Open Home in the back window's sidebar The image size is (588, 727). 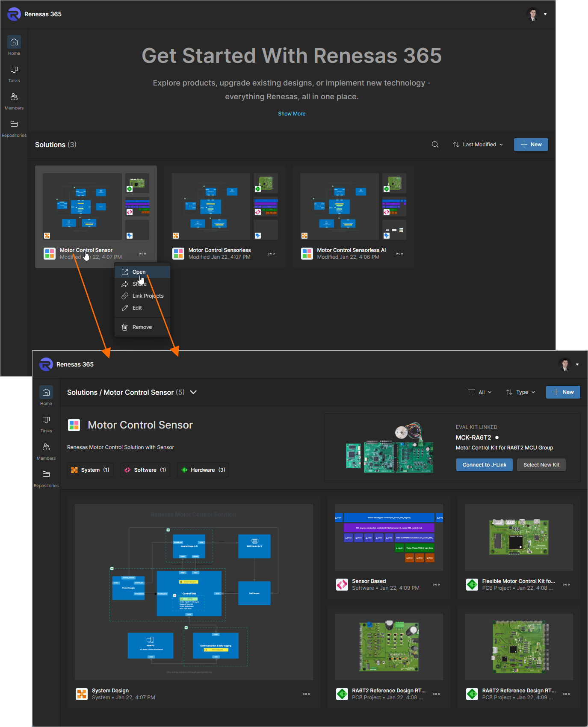coord(14,46)
